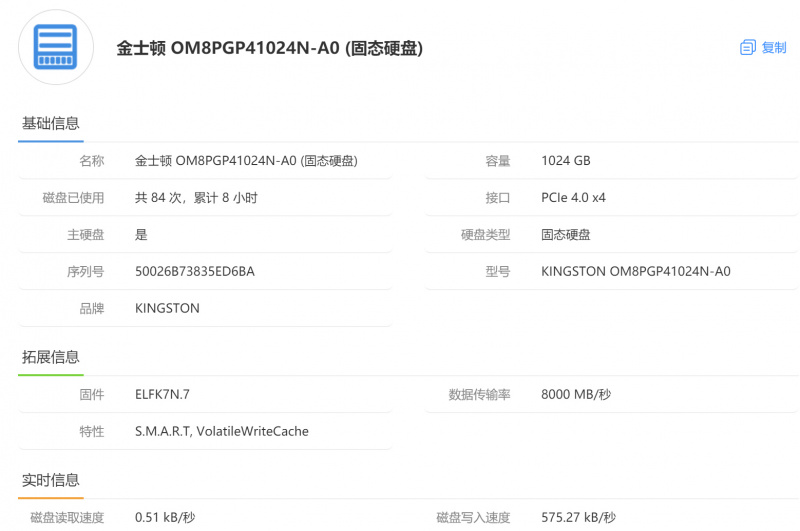Select the 基础信息 section tab
The image size is (800, 531).
point(51,123)
